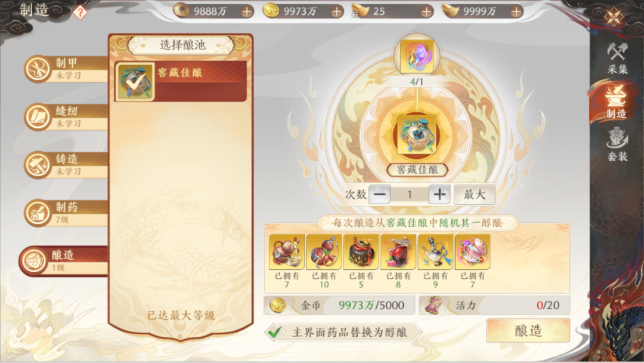Select the teapot brew icon owned 9
The image size is (644, 363).
click(x=435, y=252)
